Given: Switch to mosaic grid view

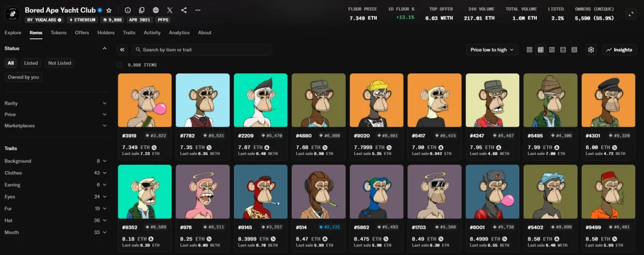Looking at the screenshot, I should [x=552, y=50].
